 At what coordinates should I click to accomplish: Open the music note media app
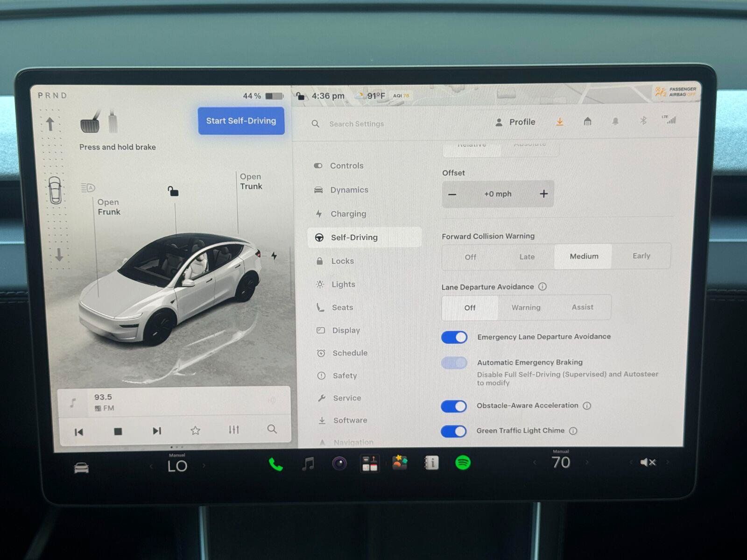tap(308, 464)
